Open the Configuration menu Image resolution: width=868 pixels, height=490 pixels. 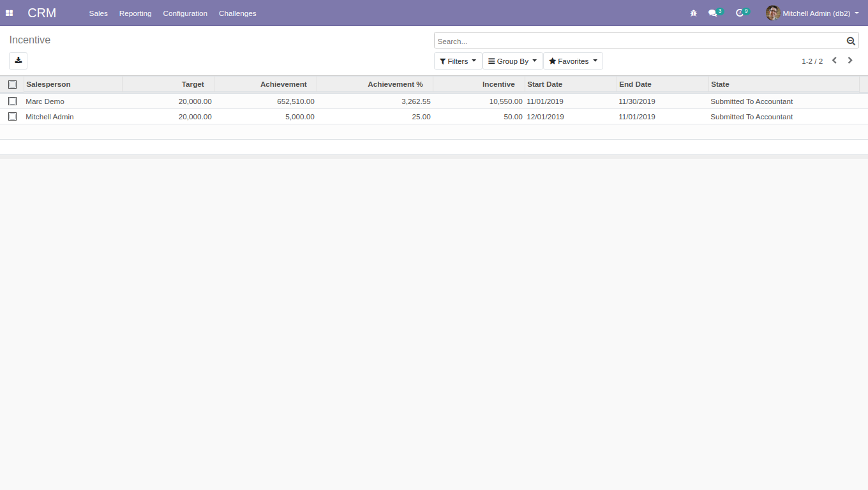click(185, 13)
